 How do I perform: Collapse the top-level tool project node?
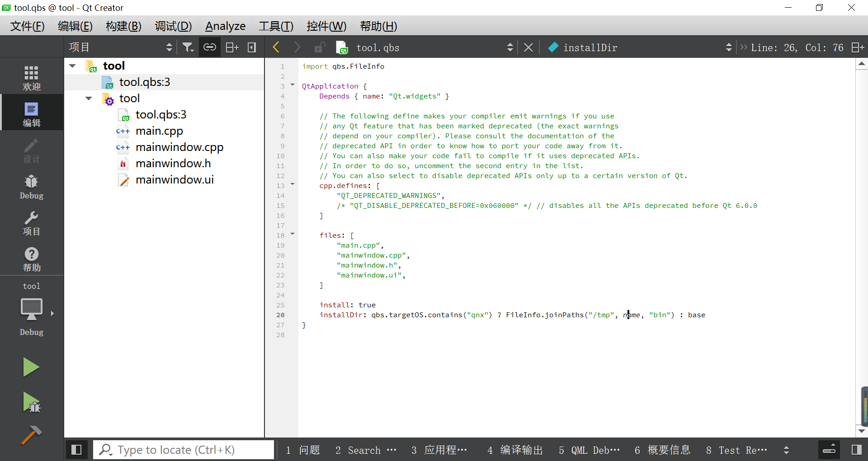click(x=72, y=66)
